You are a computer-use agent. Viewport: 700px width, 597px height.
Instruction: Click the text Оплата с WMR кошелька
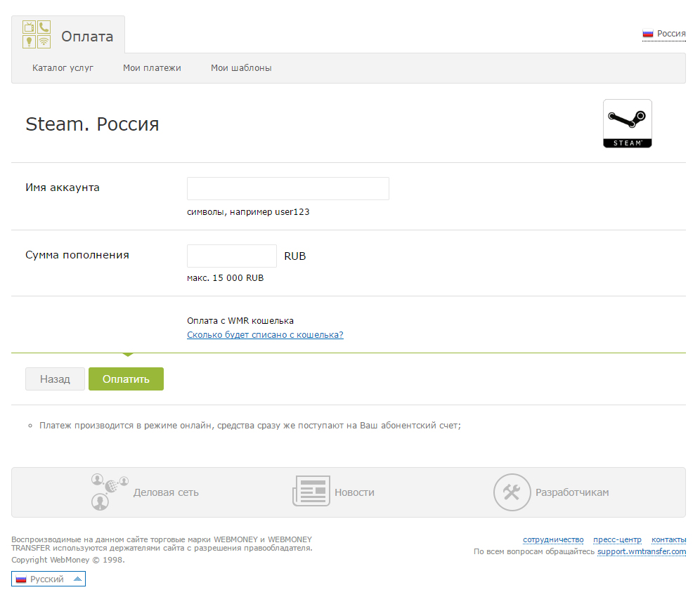point(240,321)
